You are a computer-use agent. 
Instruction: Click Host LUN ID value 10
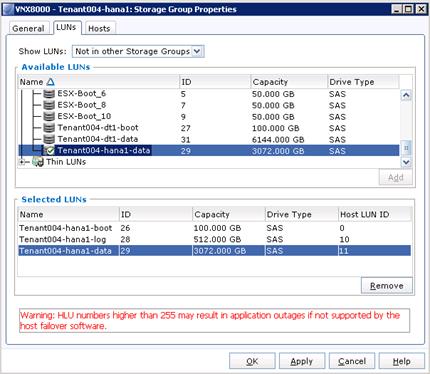pos(344,240)
